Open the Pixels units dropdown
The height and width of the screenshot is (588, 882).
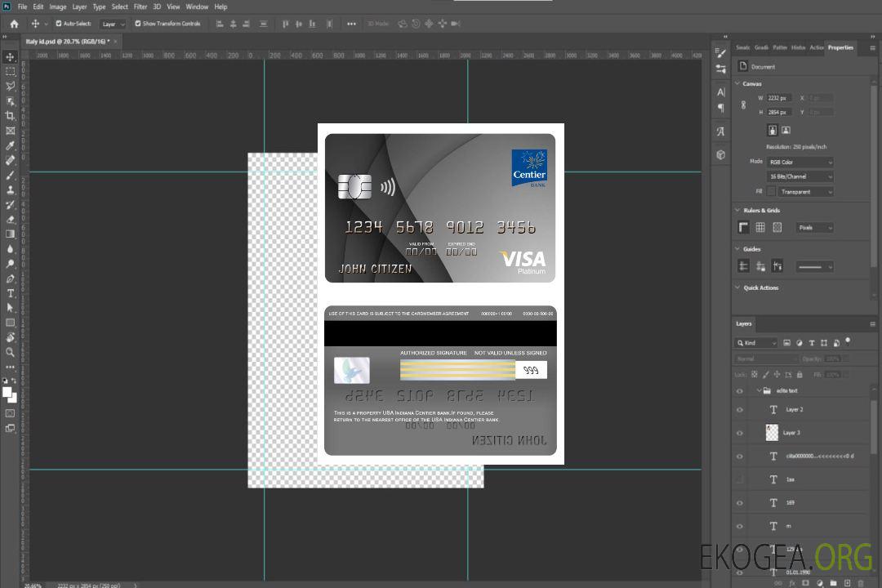pos(815,228)
